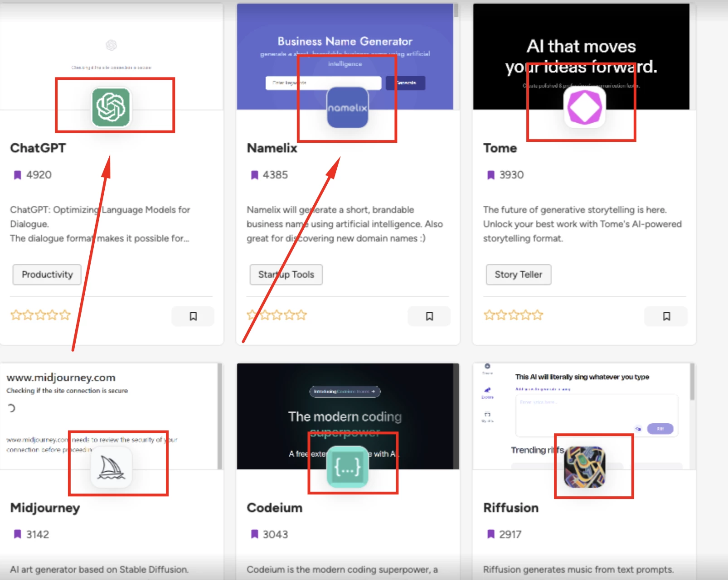Open the Midjourney title link

tap(45, 508)
